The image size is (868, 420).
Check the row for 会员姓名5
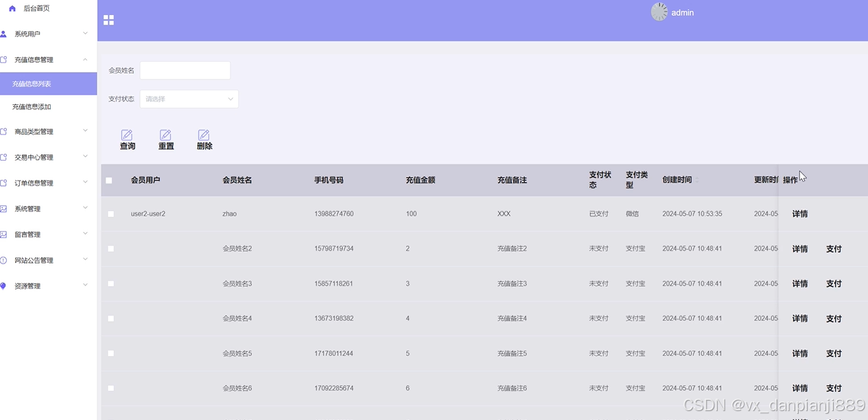tap(111, 353)
